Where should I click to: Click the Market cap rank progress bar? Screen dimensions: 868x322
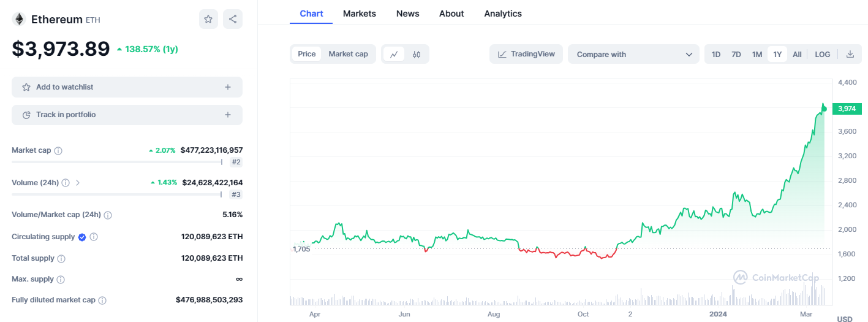(x=117, y=162)
